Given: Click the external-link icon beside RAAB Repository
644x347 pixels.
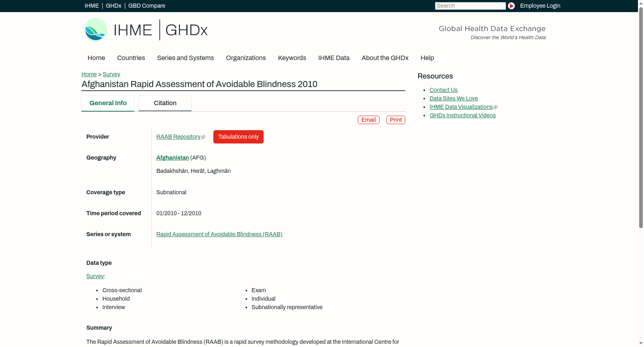Looking at the screenshot, I should click(203, 137).
